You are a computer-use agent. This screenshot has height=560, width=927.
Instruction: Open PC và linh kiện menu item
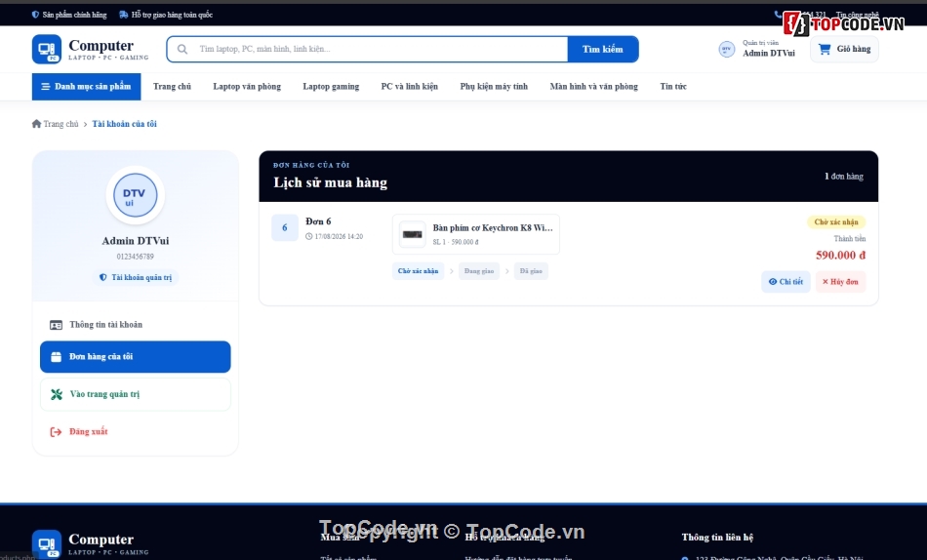pyautogui.click(x=410, y=86)
